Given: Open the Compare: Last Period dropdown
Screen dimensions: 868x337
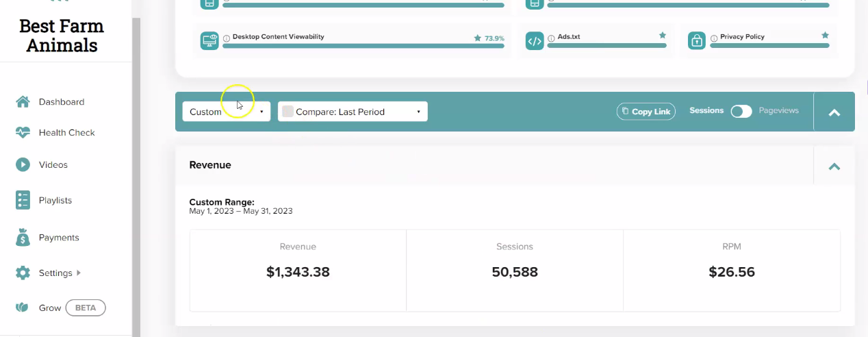Looking at the screenshot, I should 353,112.
